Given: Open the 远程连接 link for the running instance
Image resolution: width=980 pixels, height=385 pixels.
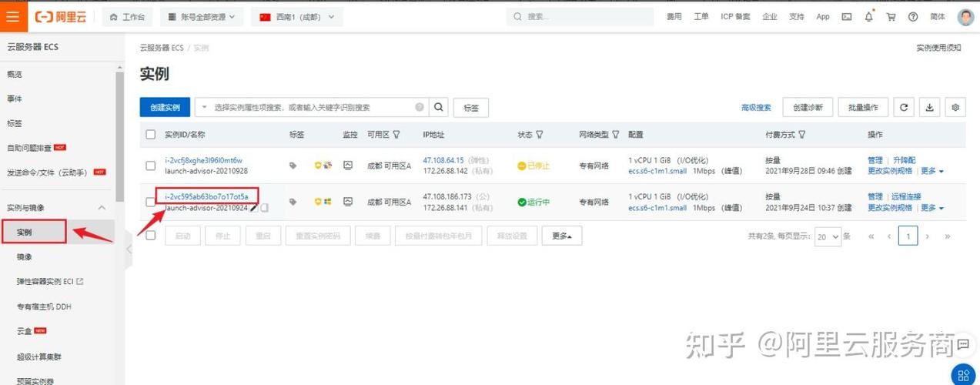Looking at the screenshot, I should 906,197.
